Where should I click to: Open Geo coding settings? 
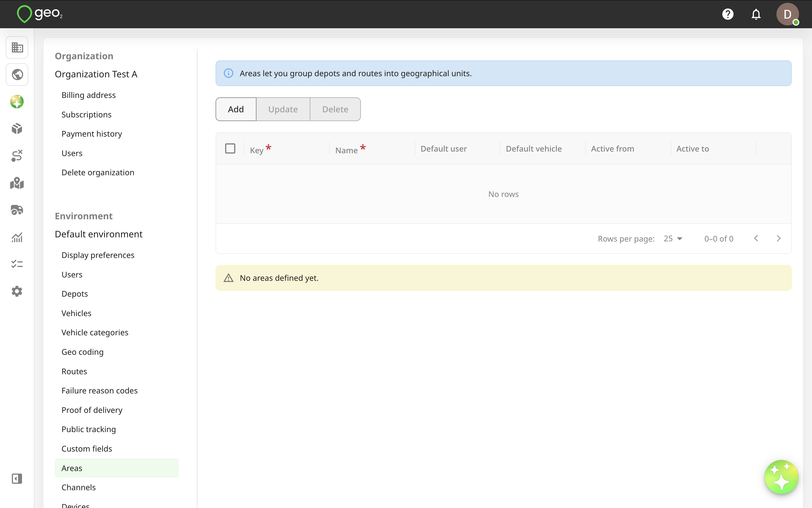click(x=82, y=352)
